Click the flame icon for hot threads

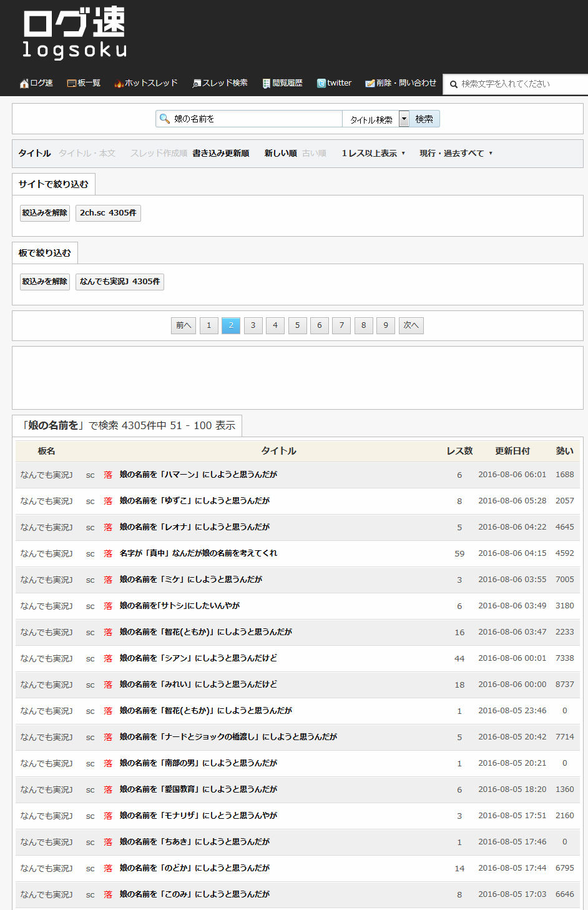click(119, 84)
